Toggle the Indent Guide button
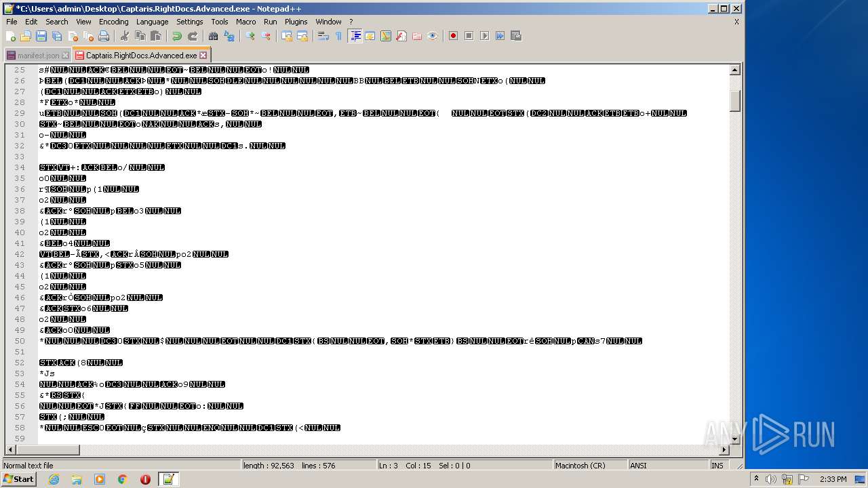This screenshot has width=868, height=488. 355,36
